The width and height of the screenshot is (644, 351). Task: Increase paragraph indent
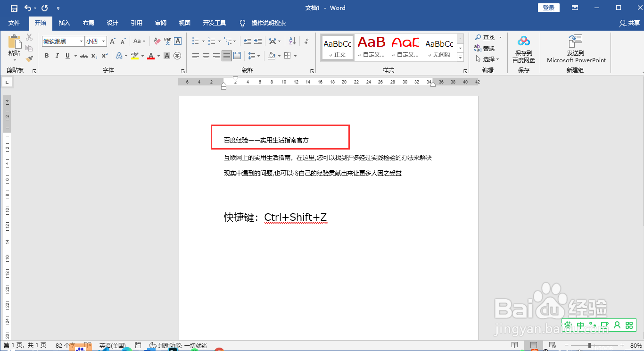coord(257,42)
